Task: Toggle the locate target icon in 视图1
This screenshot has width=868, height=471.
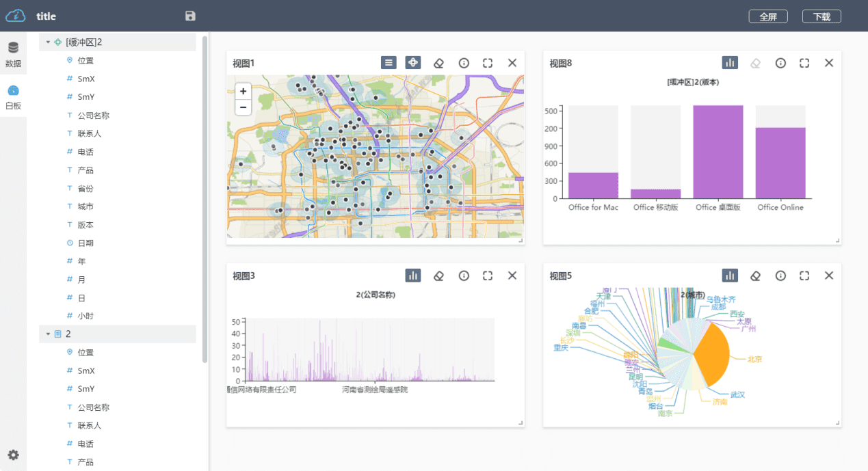Action: pyautogui.click(x=412, y=63)
